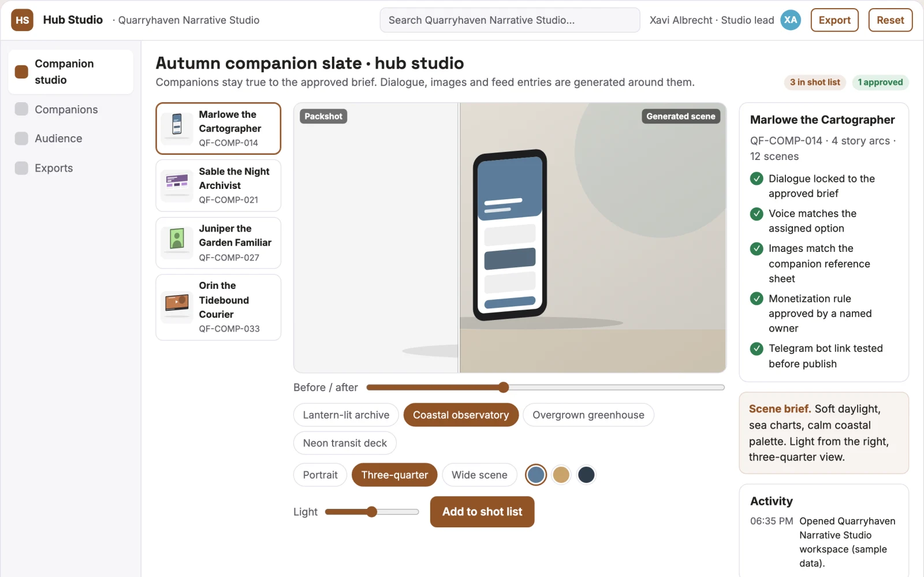Pick the tan color swatch

[561, 475]
